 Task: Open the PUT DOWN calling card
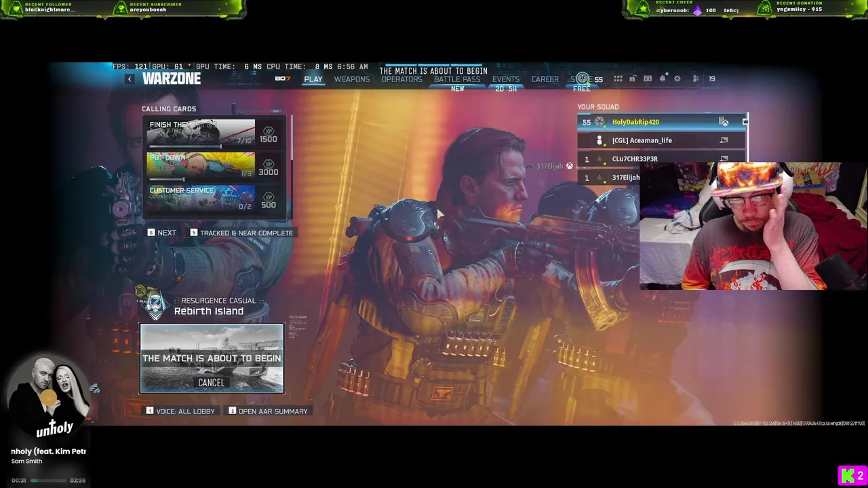pos(201,167)
